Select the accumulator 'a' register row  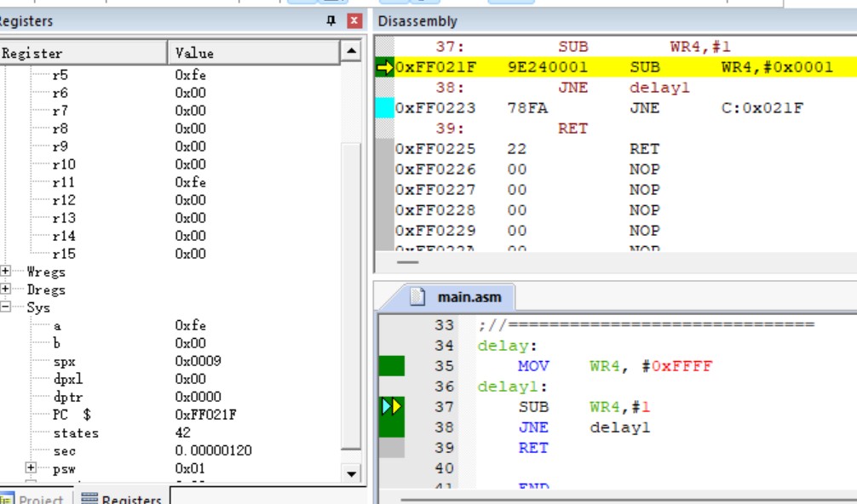pyautogui.click(x=170, y=325)
